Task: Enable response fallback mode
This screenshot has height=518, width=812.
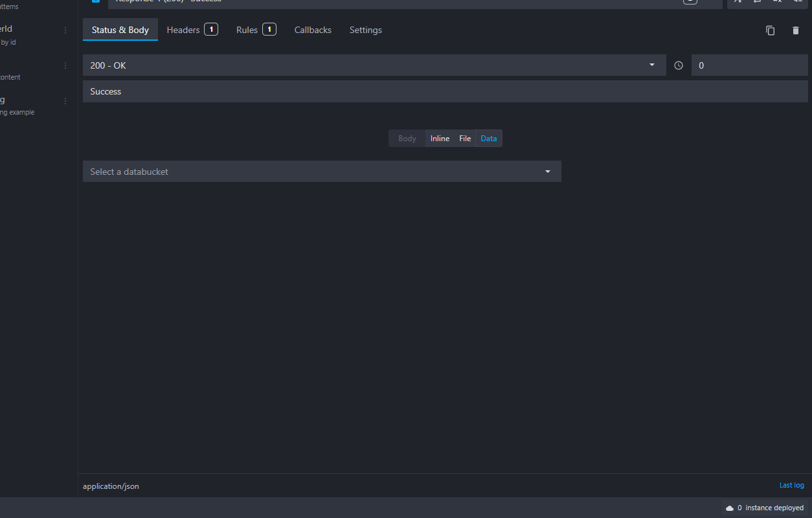Action: [797, 2]
